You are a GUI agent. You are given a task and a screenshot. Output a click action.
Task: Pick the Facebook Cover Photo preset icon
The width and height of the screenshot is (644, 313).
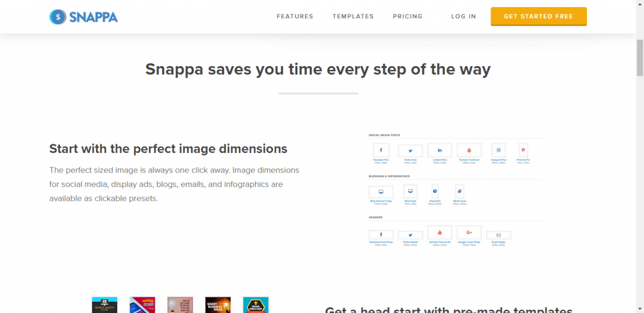(x=380, y=234)
